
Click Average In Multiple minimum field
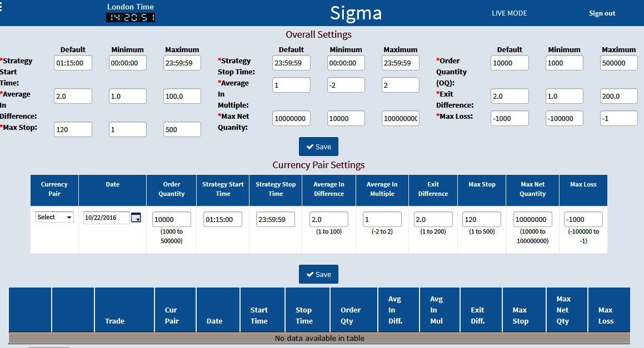[346, 85]
